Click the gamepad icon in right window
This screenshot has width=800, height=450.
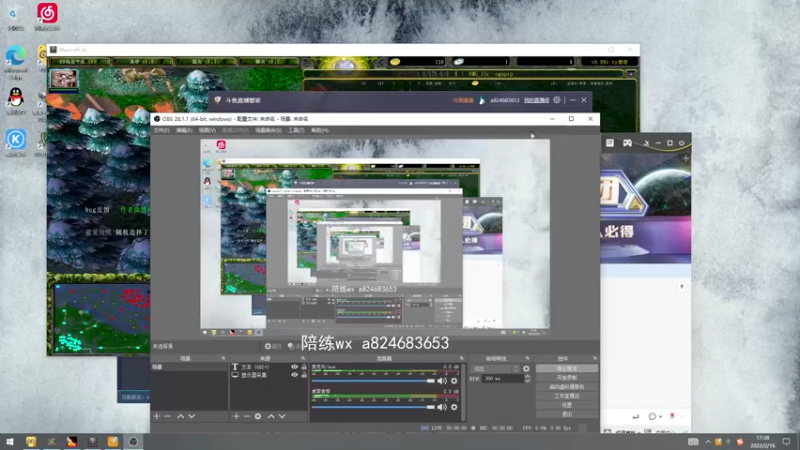point(627,143)
